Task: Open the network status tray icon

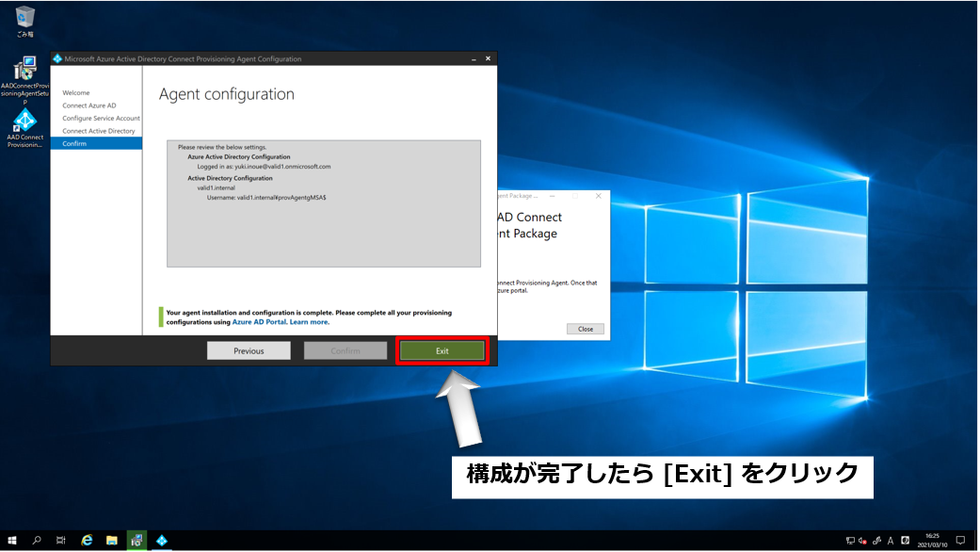Action: coord(850,541)
